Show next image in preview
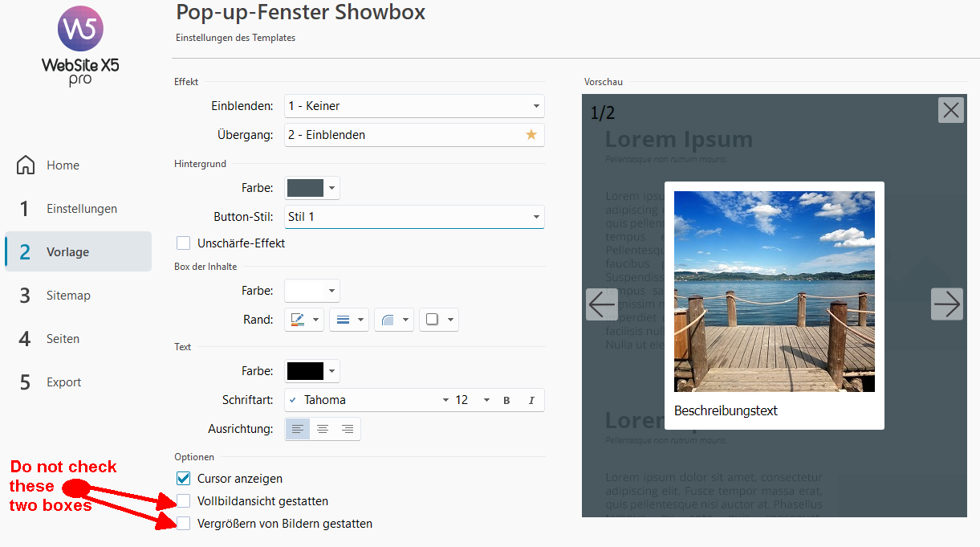The width and height of the screenshot is (980, 547). (946, 304)
